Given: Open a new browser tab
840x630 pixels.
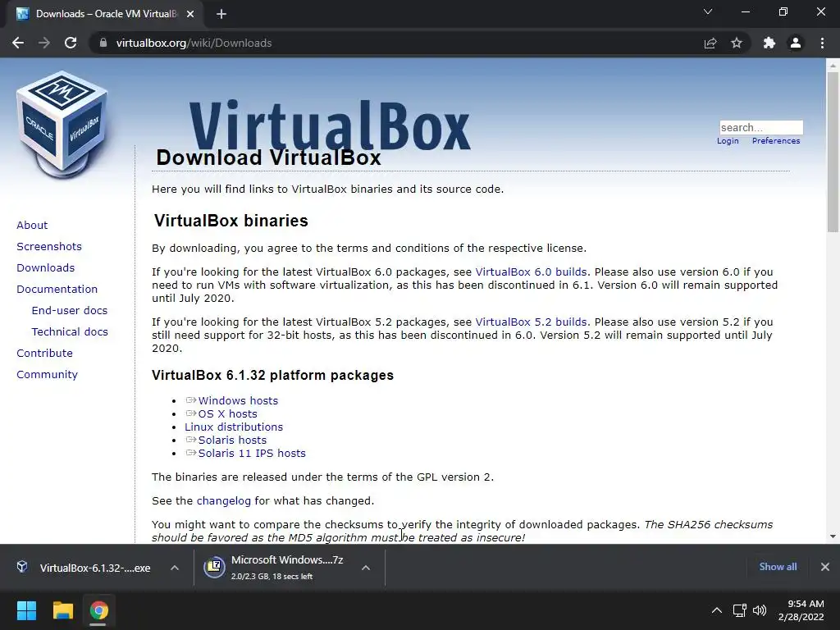Looking at the screenshot, I should pos(221,14).
